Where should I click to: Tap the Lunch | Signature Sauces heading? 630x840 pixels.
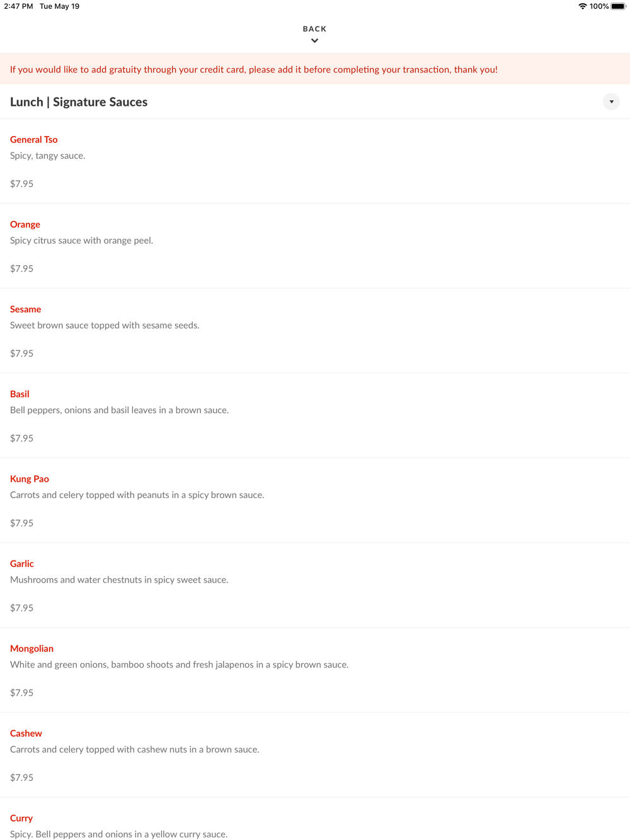(x=79, y=102)
